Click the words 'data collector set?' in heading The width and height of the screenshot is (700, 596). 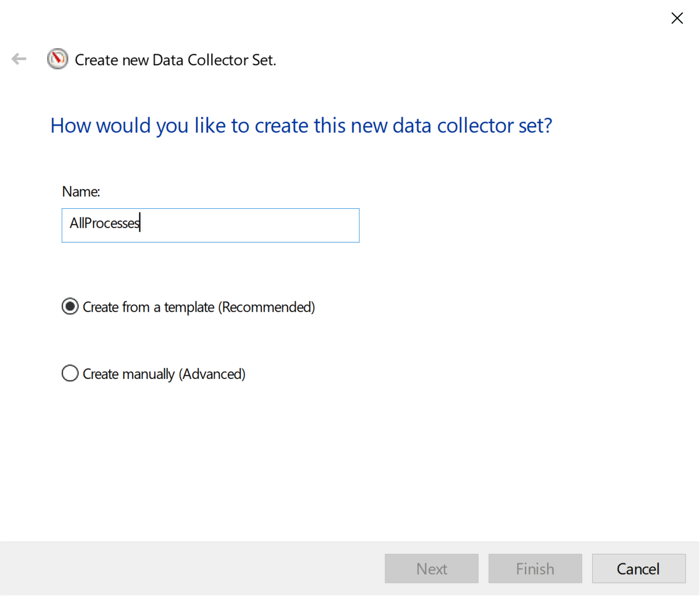pos(473,126)
